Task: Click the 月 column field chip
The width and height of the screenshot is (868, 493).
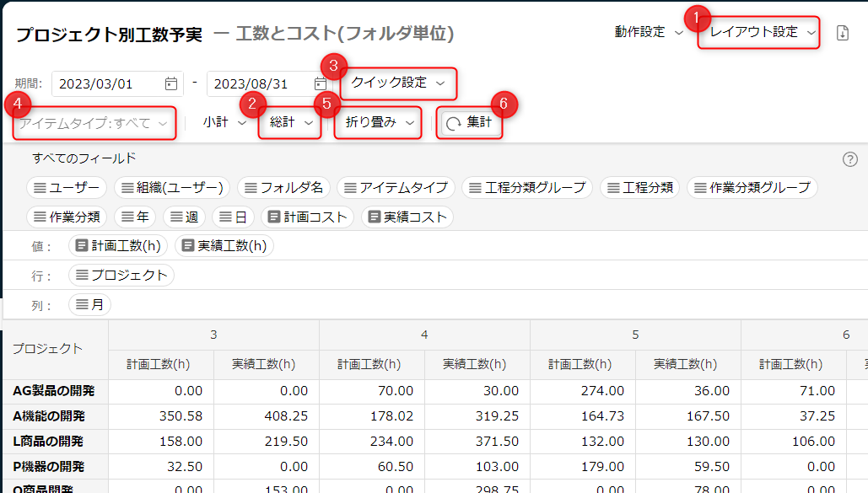Action: [90, 305]
